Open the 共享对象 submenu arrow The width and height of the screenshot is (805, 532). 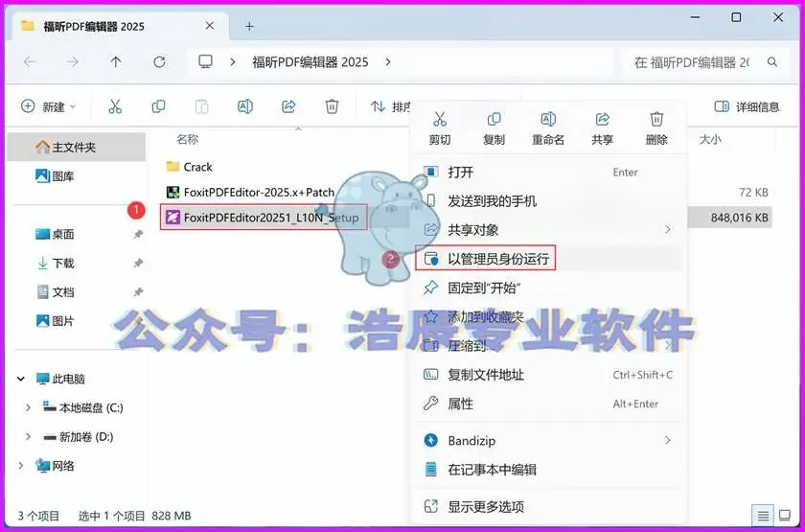[667, 229]
